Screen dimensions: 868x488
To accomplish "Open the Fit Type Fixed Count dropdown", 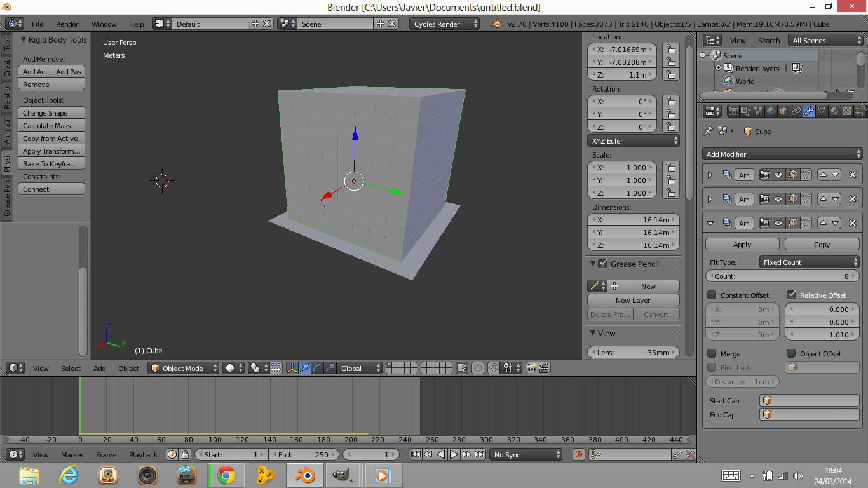I will click(810, 261).
